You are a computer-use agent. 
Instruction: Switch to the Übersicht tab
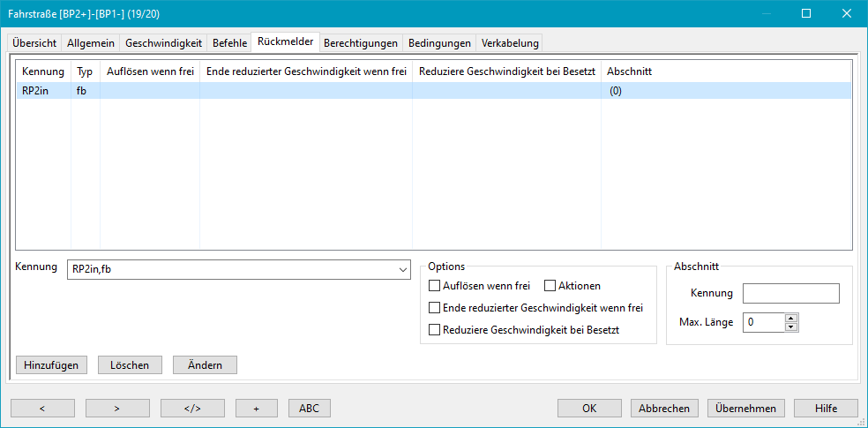(34, 42)
